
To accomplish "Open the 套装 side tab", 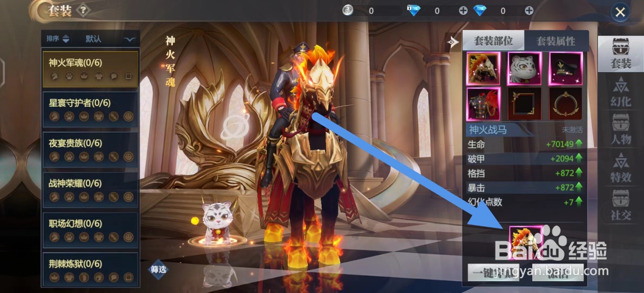I will (x=621, y=54).
